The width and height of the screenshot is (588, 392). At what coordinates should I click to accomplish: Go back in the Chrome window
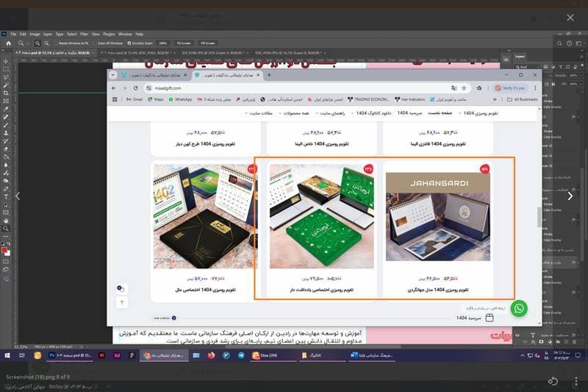[114, 88]
